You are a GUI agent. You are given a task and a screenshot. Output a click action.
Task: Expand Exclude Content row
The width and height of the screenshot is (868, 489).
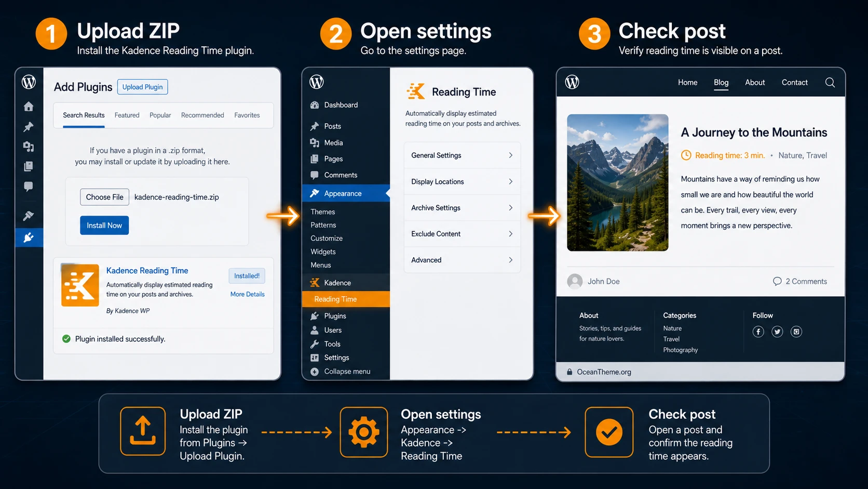pyautogui.click(x=462, y=234)
